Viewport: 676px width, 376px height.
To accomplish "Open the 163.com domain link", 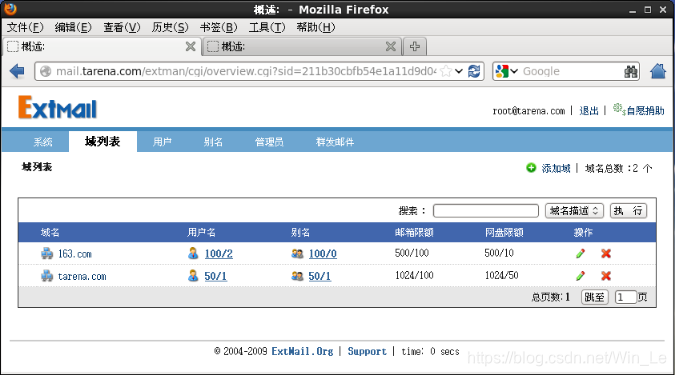I will click(75, 254).
